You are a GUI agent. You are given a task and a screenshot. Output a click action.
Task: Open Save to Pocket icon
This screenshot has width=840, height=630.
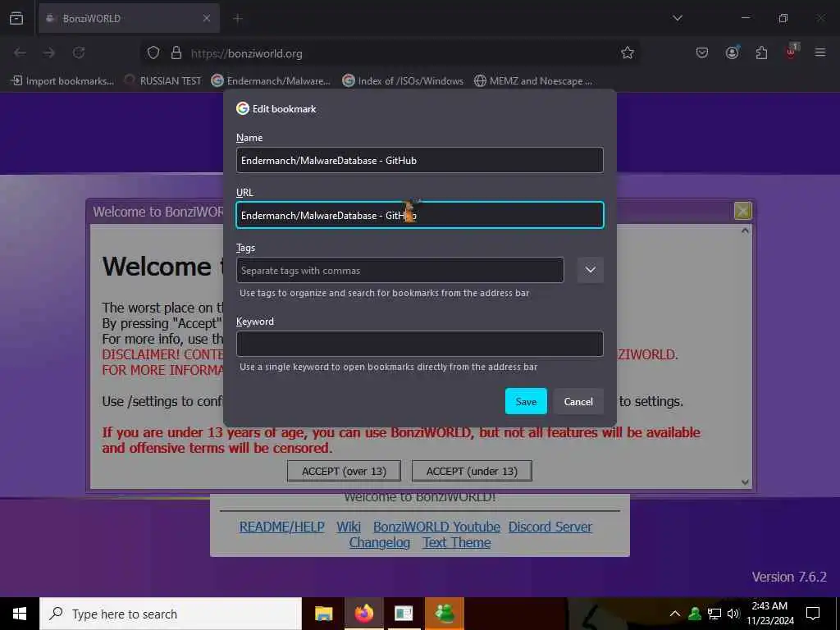pos(702,53)
